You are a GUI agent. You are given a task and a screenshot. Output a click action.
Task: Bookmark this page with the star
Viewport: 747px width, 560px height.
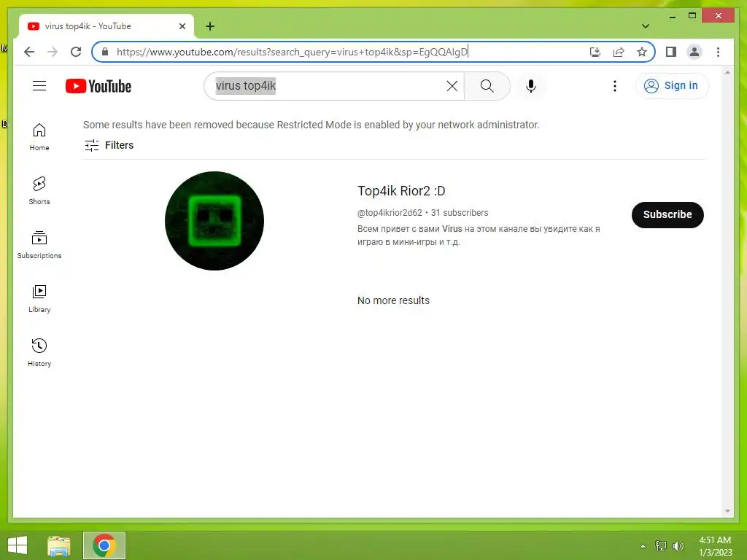(642, 52)
